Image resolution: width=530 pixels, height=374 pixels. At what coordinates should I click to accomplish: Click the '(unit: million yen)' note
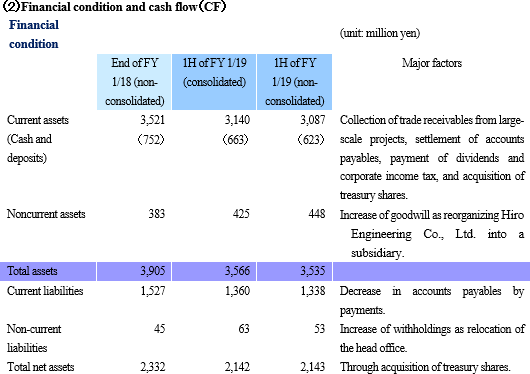[380, 33]
